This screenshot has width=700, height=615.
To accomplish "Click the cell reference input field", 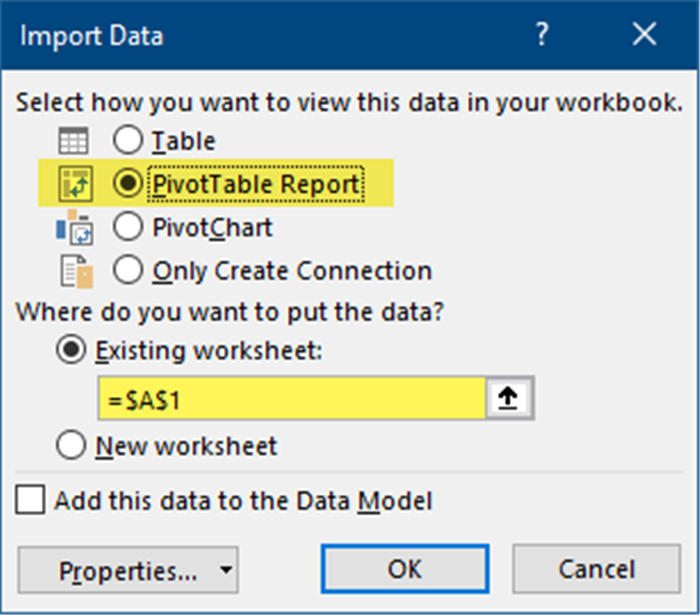I will (x=290, y=399).
